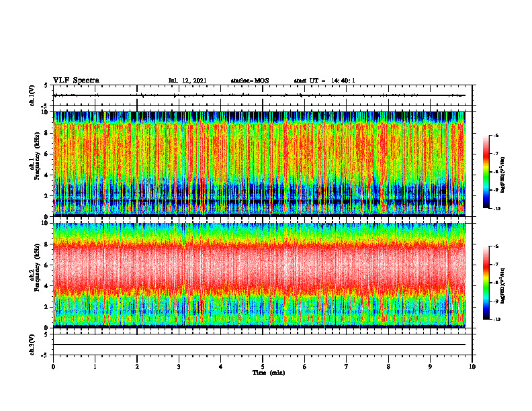Click the ch.2 spectrogram color scale bar
532x411 pixels.
(x=486, y=283)
